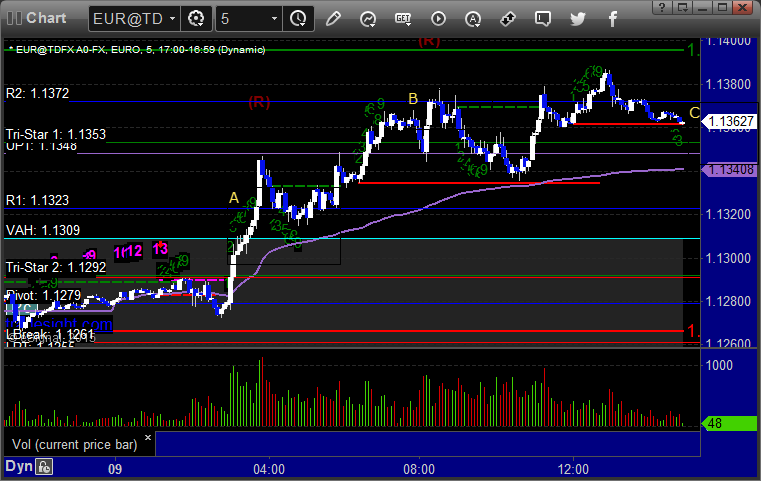Click the pop-out window button
The image size is (761, 481).
[682, 7]
